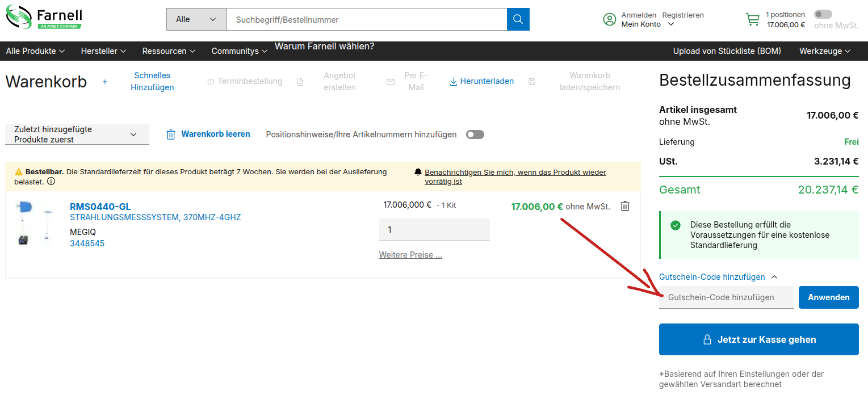868x395 pixels.
Task: Click the Terminbestellung option
Action: click(250, 82)
